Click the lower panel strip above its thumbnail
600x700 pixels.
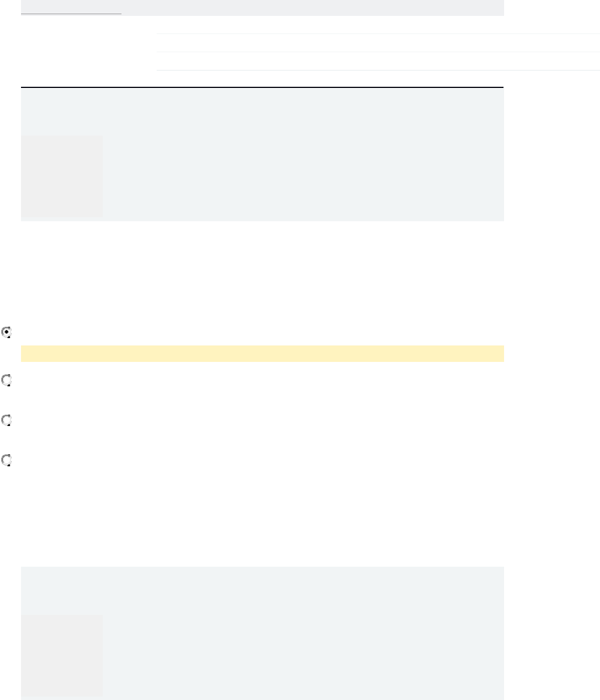(262, 590)
